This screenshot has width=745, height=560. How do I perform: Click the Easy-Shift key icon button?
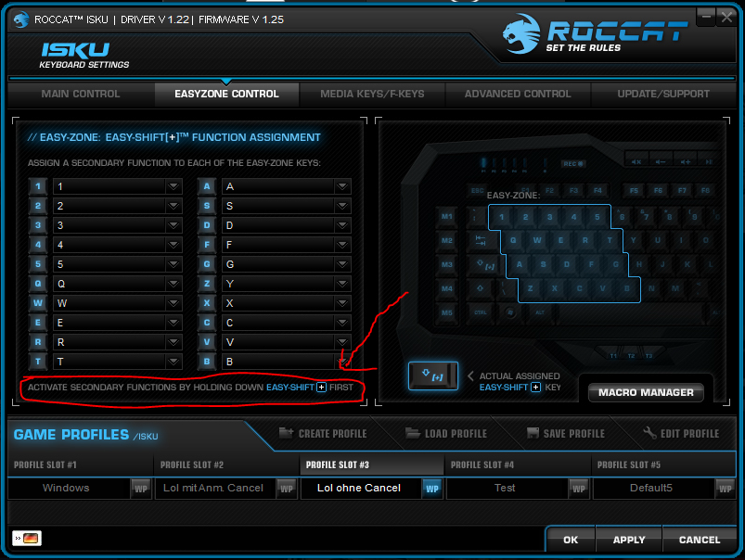433,375
